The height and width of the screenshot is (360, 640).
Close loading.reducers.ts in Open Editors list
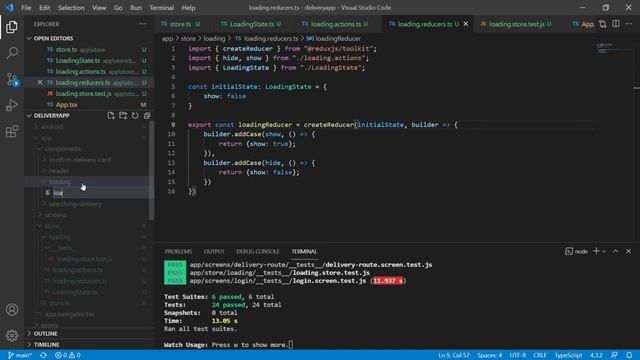coord(40,82)
